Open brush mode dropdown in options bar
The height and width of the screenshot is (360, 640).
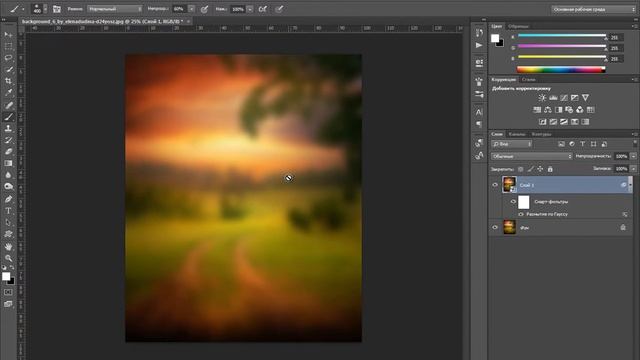[115, 9]
